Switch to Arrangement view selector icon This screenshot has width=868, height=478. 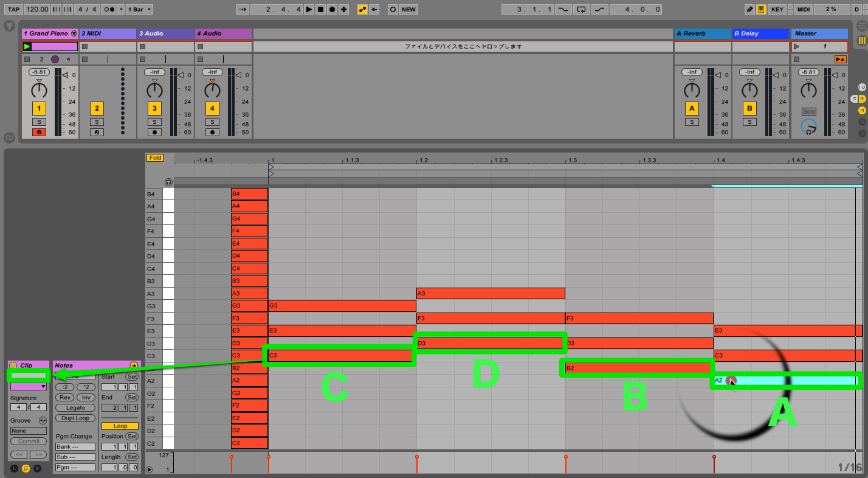point(861,26)
